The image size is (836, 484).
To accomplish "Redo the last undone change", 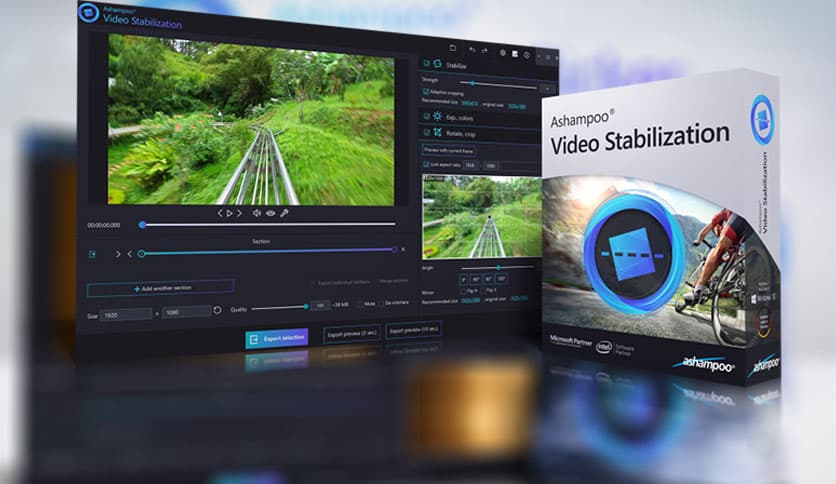I will point(484,51).
